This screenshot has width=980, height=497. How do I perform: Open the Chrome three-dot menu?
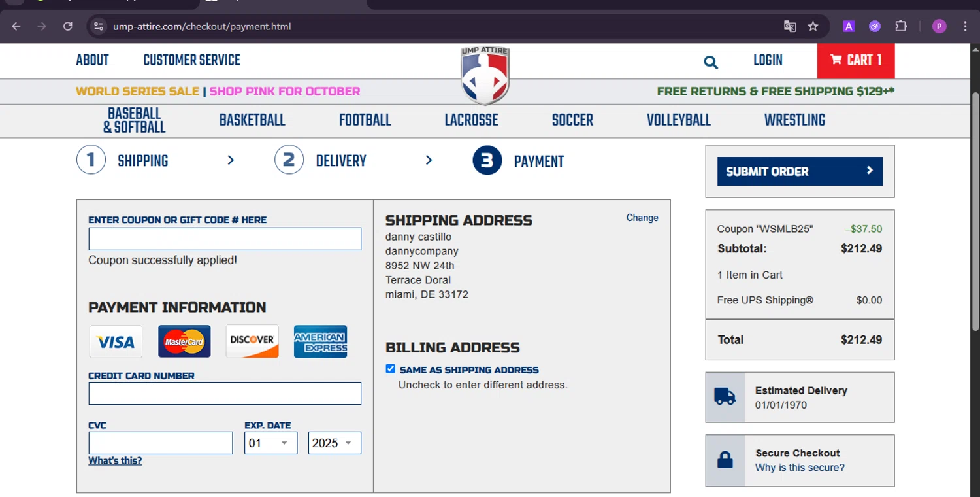point(965,26)
